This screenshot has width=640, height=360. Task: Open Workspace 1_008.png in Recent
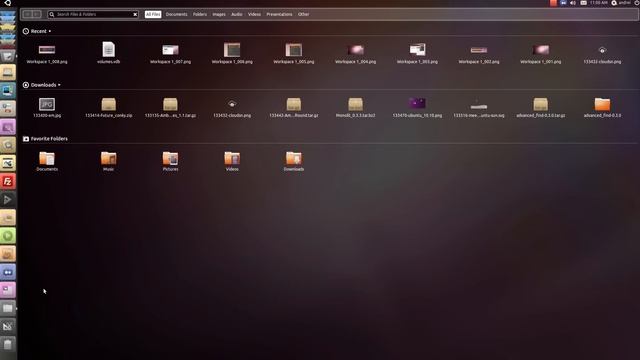(47, 50)
